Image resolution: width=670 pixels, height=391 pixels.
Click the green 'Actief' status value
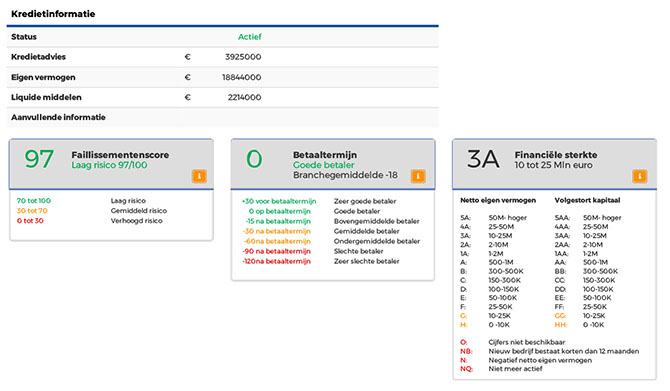(x=250, y=37)
